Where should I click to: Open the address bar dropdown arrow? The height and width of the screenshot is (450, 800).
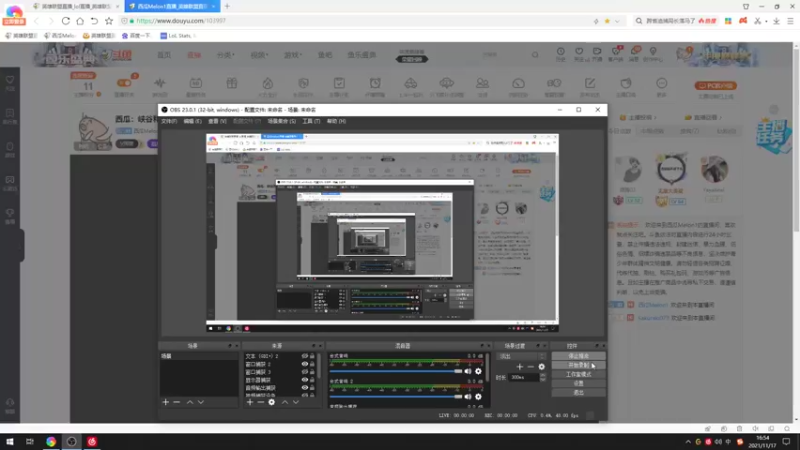pyautogui.click(x=617, y=21)
